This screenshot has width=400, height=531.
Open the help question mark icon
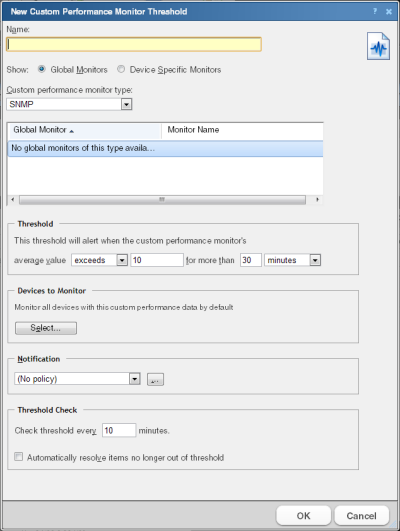click(x=375, y=12)
